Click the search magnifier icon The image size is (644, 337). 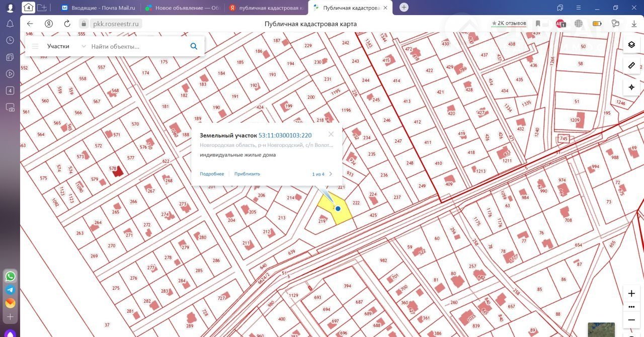(x=194, y=46)
